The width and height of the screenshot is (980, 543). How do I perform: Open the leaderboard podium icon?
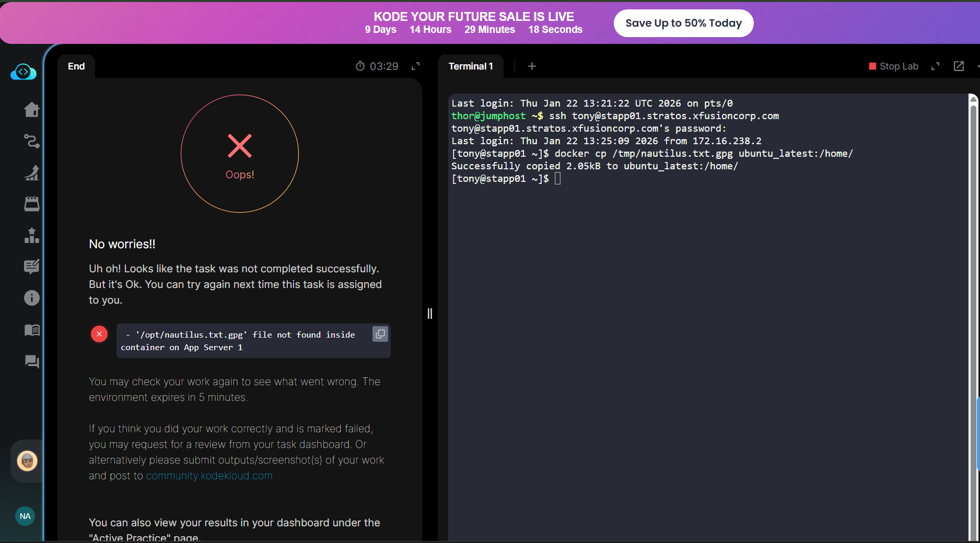(31, 235)
